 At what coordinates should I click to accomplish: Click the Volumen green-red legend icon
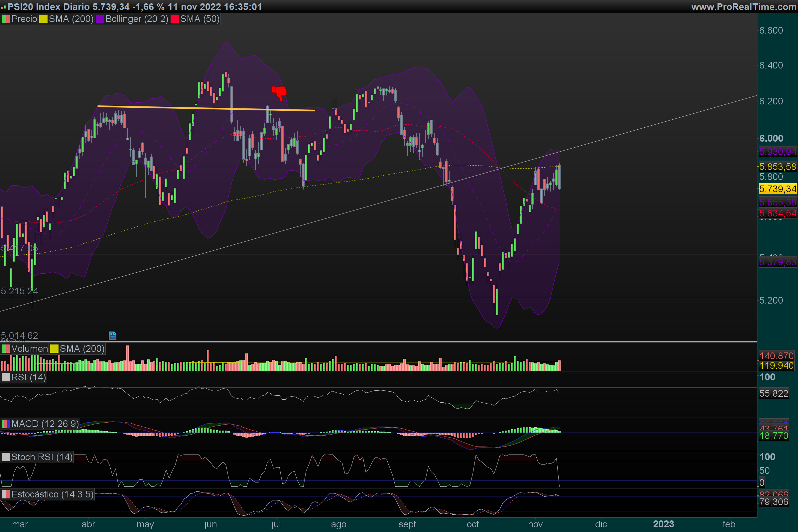click(x=6, y=348)
